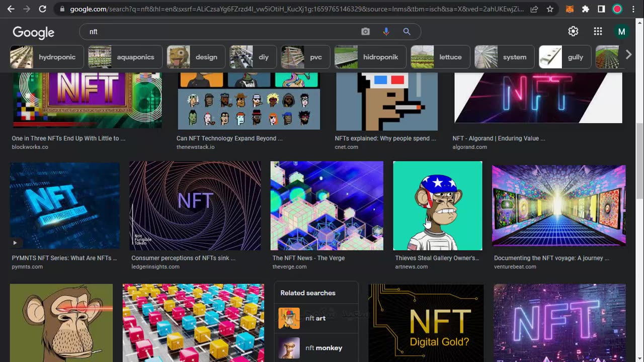
Task: Open the Google account M avatar
Action: [x=621, y=32]
